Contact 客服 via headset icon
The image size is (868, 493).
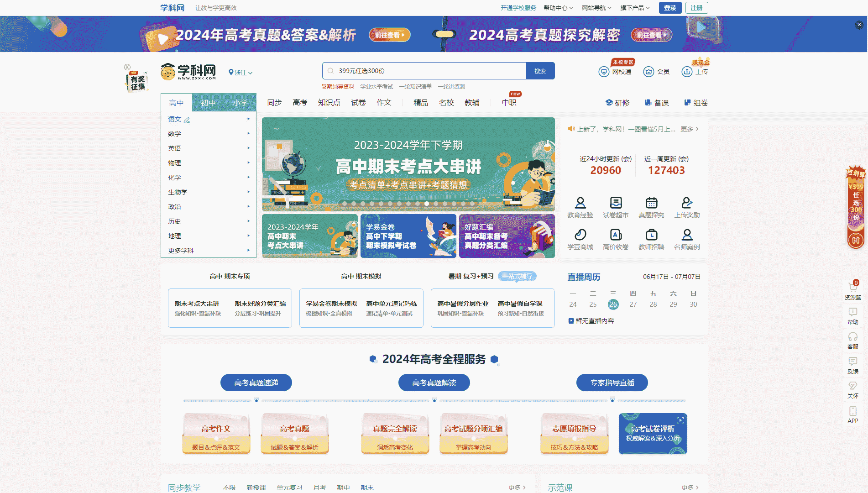tap(852, 337)
